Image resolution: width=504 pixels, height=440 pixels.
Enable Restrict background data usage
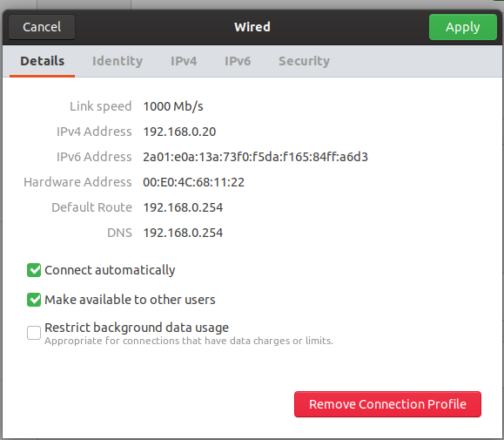34,333
